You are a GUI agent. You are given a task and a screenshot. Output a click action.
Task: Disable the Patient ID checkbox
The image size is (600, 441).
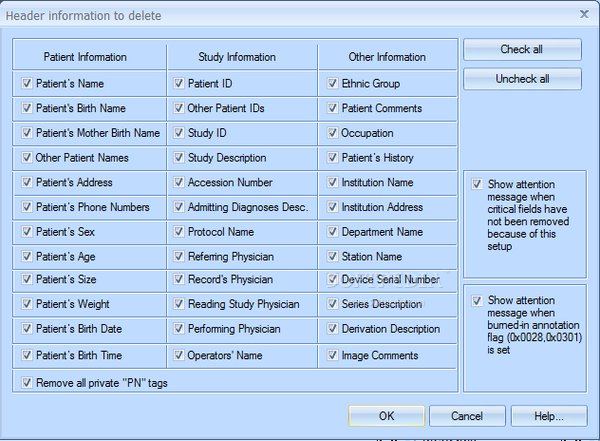point(179,84)
